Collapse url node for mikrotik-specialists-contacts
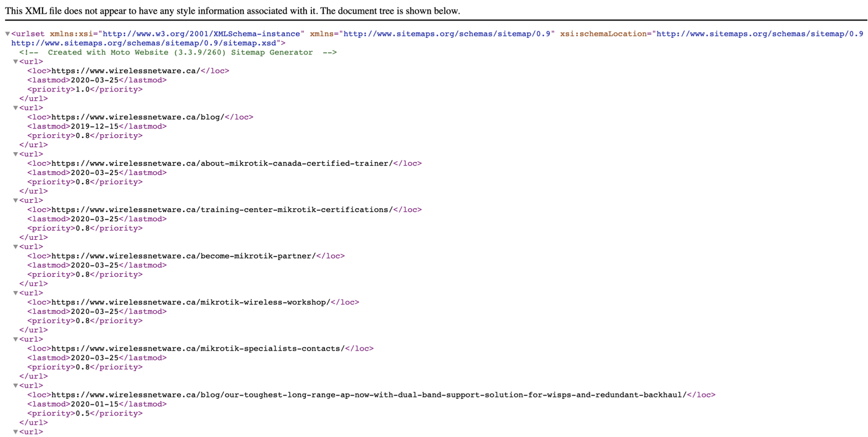The height and width of the screenshot is (437, 868). pyautogui.click(x=15, y=339)
